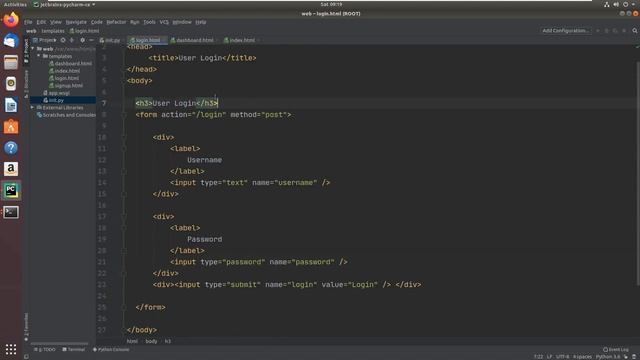Toggle the Project side tool window tab
Screen dimensions: 640x360
[x=26, y=51]
